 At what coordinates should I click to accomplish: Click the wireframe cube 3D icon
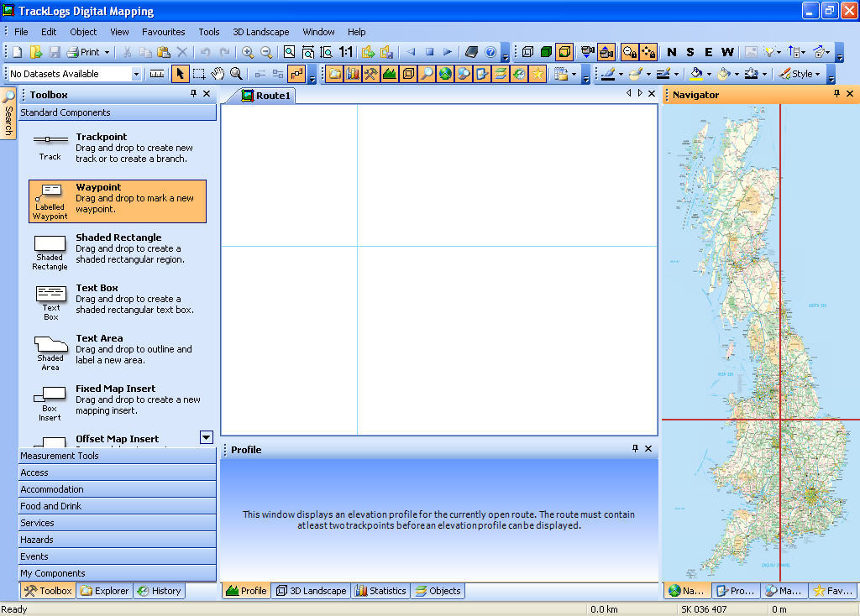[x=527, y=52]
